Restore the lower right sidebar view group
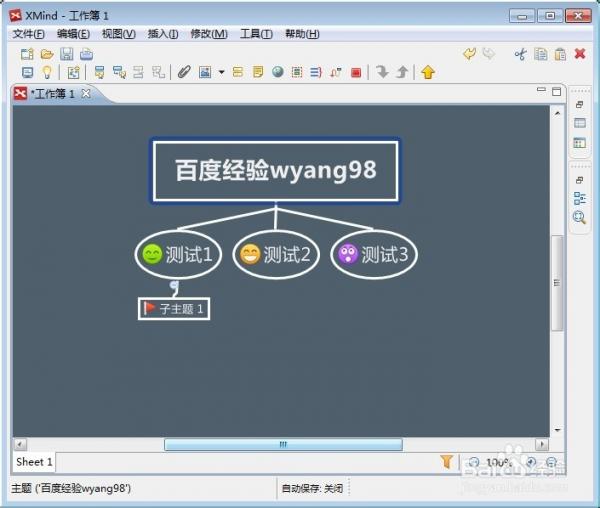The image size is (600, 508). pyautogui.click(x=580, y=180)
